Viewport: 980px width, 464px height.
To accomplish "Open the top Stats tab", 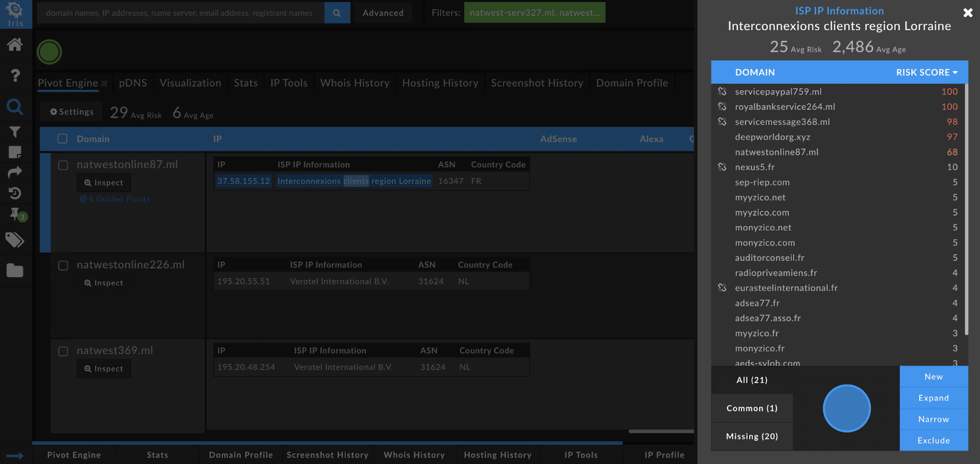I will 246,83.
